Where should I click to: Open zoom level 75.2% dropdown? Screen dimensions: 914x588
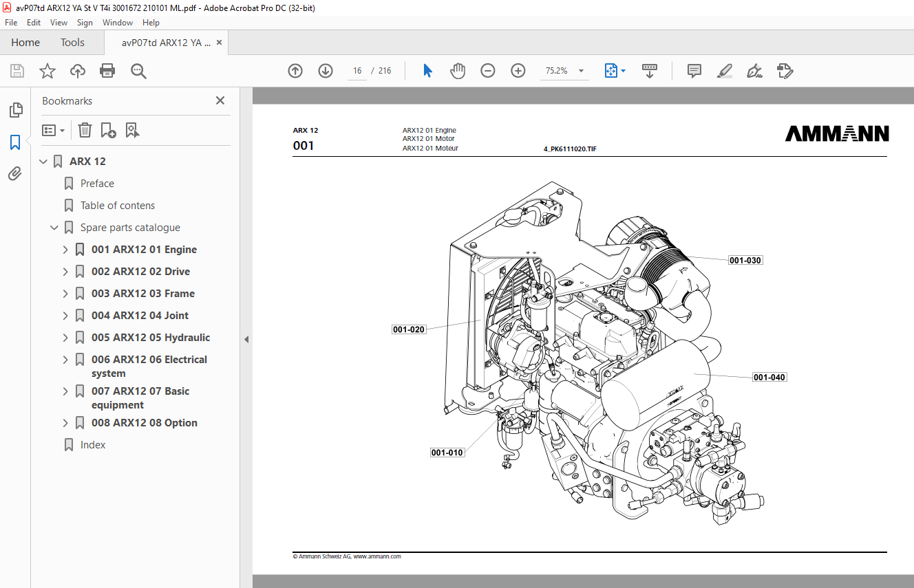tap(581, 71)
